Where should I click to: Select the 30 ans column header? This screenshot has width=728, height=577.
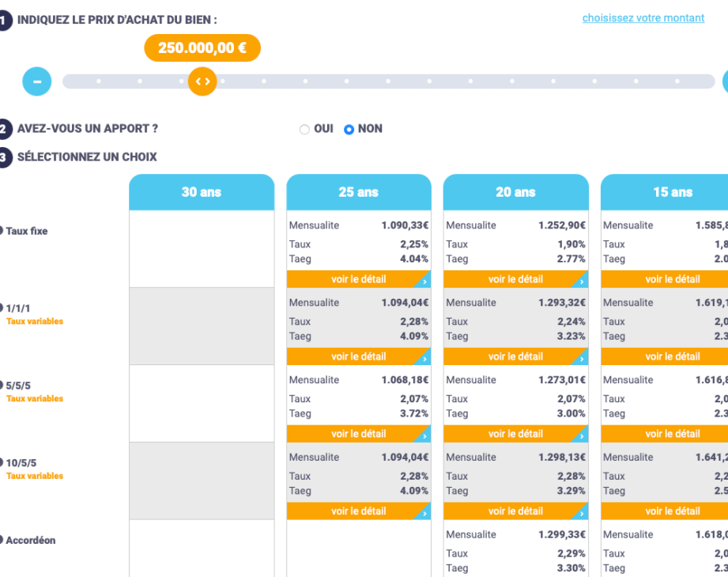202,192
